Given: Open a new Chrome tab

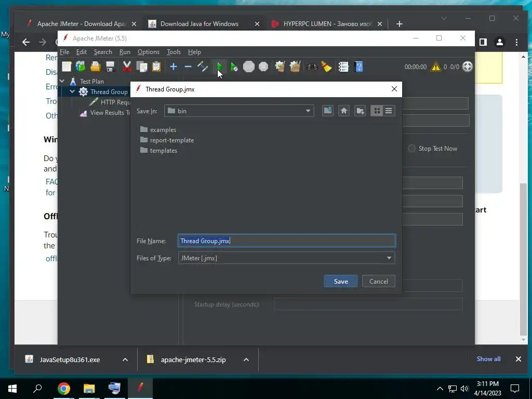Looking at the screenshot, I should 400,24.
